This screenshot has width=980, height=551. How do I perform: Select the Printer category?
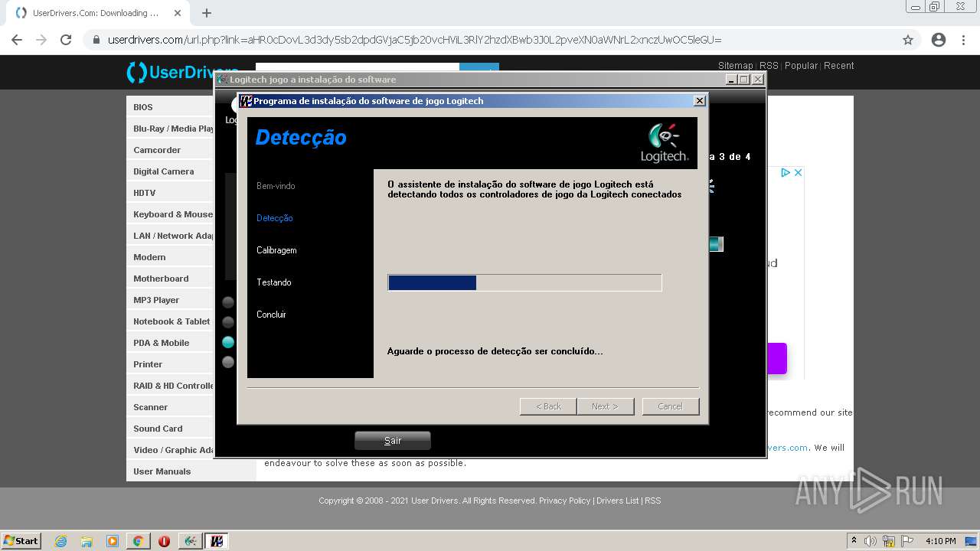tap(148, 364)
